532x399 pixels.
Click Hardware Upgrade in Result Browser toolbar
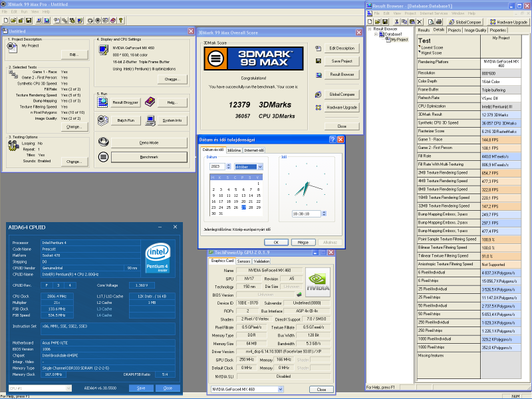coord(509,22)
